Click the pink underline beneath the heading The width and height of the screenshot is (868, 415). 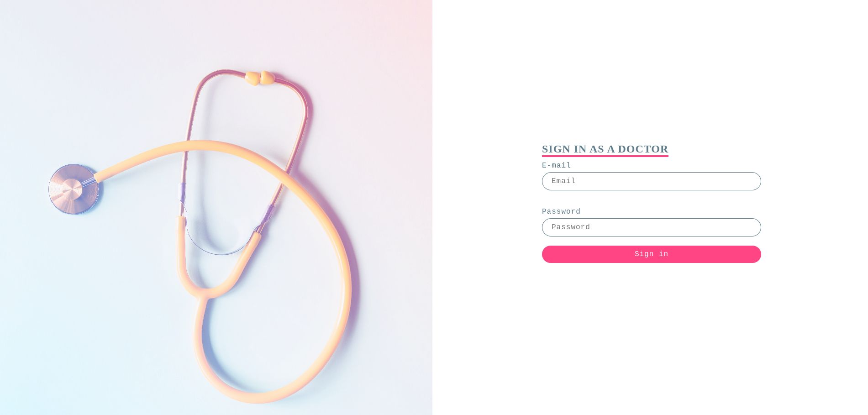tap(605, 156)
